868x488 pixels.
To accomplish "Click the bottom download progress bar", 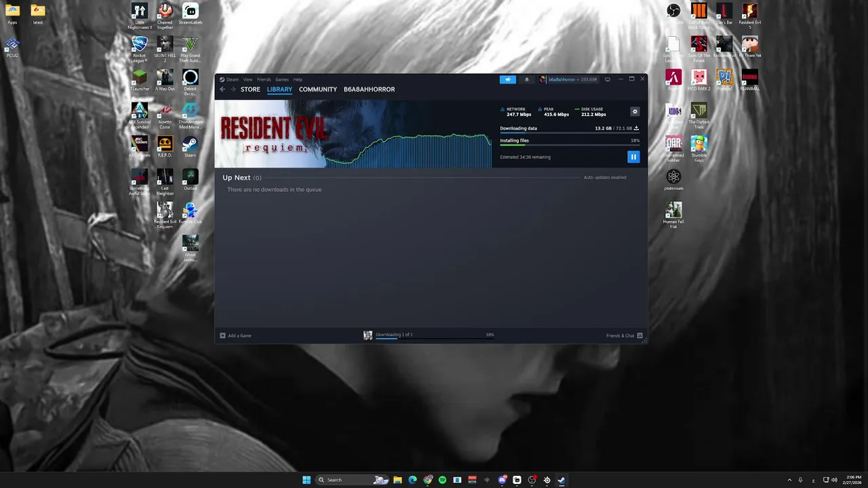I will pos(435,338).
